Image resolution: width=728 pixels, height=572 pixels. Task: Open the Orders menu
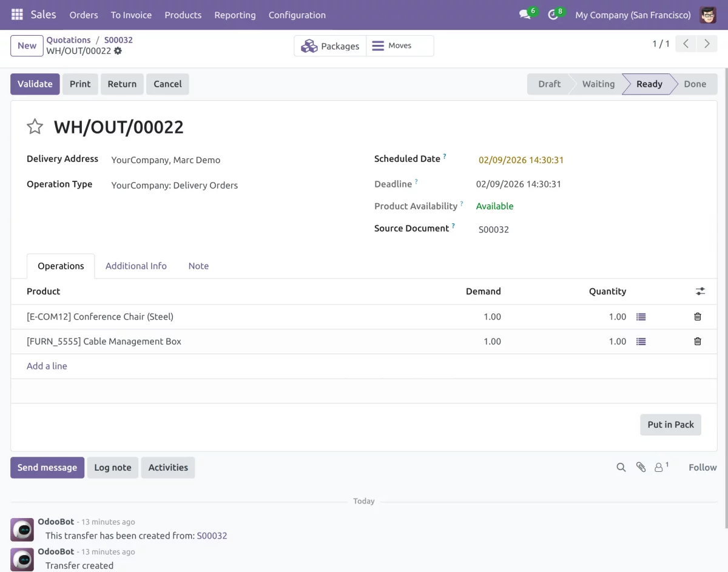84,15
